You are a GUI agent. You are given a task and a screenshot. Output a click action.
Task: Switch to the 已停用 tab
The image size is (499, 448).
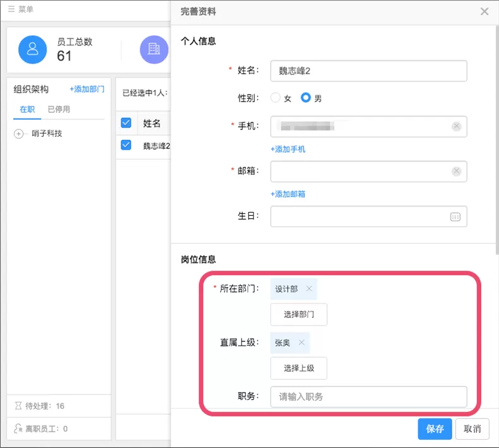59,109
